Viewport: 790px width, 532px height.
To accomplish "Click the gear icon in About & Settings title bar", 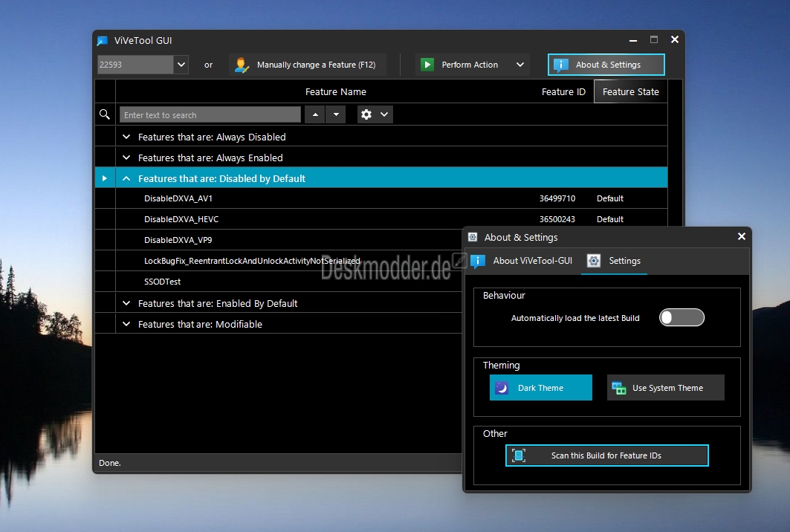I will click(x=473, y=237).
